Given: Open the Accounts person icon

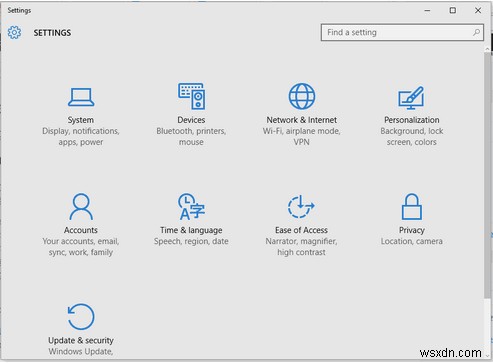Looking at the screenshot, I should 81,207.
